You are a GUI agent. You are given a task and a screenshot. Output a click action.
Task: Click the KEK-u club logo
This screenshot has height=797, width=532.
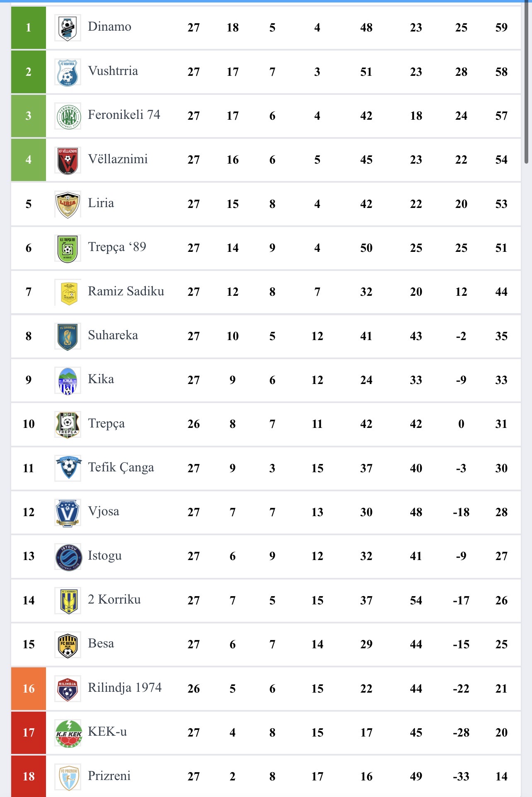[x=68, y=733]
